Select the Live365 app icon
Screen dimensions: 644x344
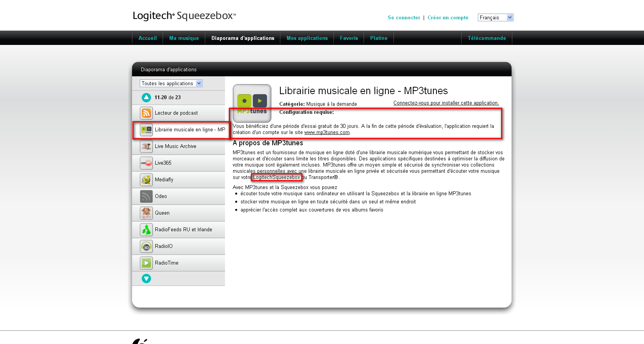pos(146,163)
